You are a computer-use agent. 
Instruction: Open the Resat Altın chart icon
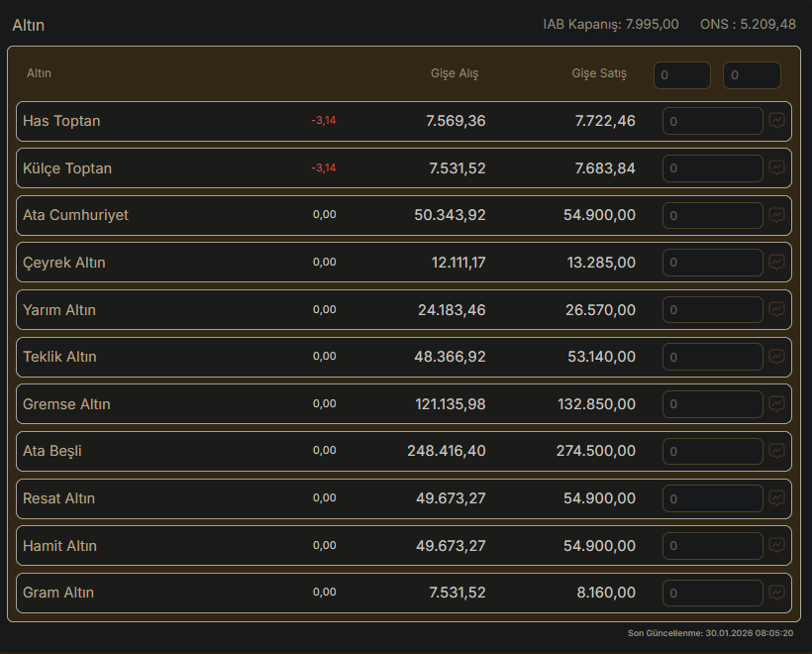[777, 498]
